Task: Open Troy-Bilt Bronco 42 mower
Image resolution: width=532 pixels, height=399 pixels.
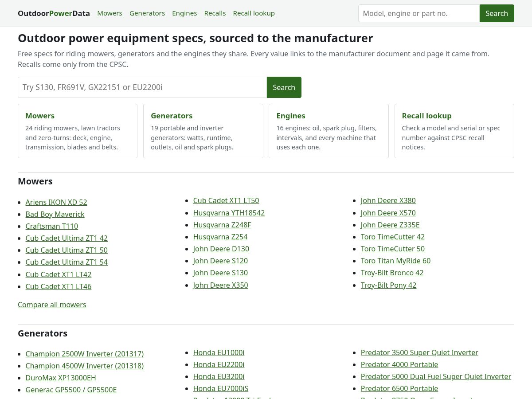Action: tap(392, 273)
